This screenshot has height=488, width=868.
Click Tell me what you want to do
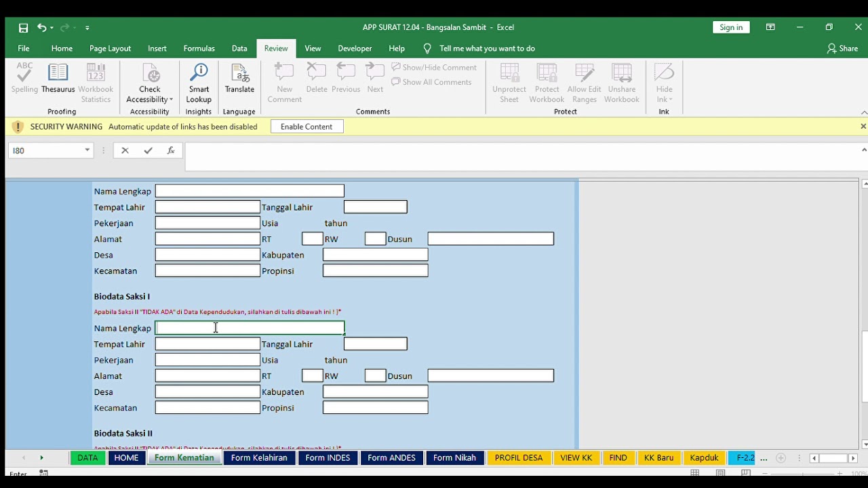click(487, 48)
